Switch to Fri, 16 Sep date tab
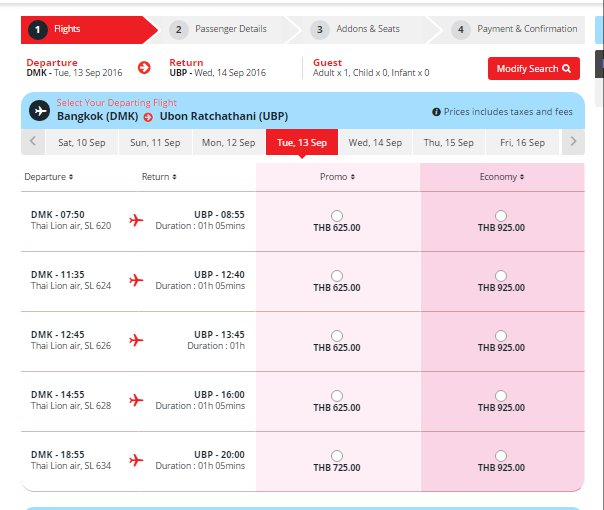This screenshot has width=604, height=510. tap(522, 143)
